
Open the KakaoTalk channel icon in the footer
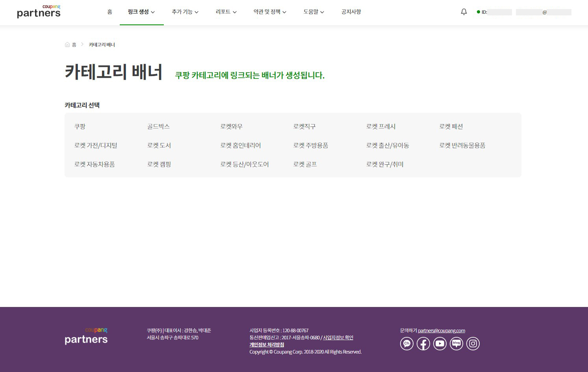point(407,344)
